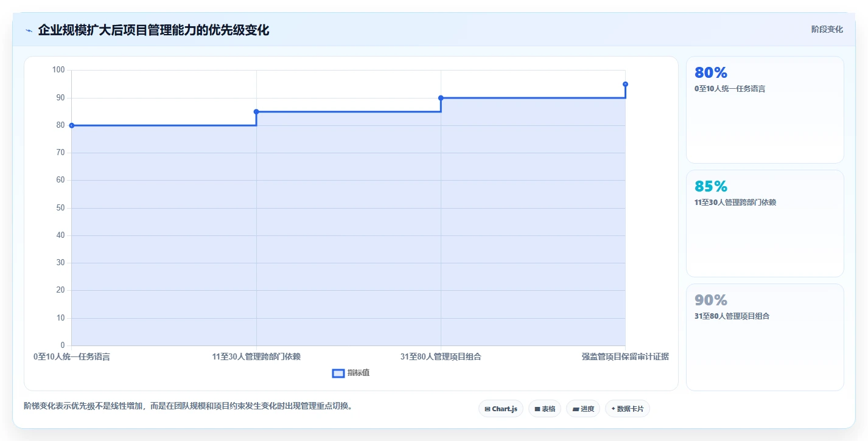The height and width of the screenshot is (441, 868).
Task: Click axis label 0至10人统一任务语言 under chart
Action: coord(72,357)
